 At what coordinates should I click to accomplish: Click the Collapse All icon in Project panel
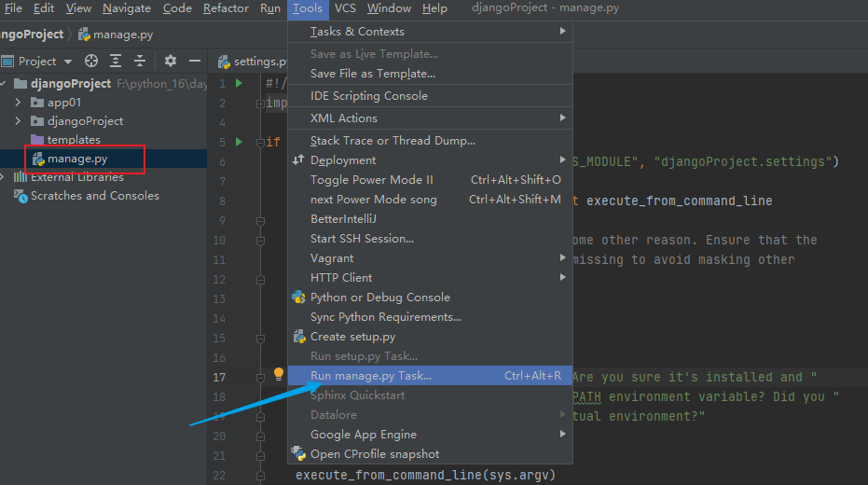click(x=140, y=61)
